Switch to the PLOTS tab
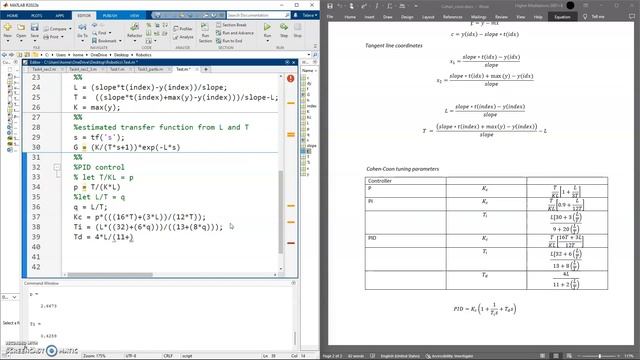Image resolution: width=640 pixels, height=360 pixels. coord(37,16)
